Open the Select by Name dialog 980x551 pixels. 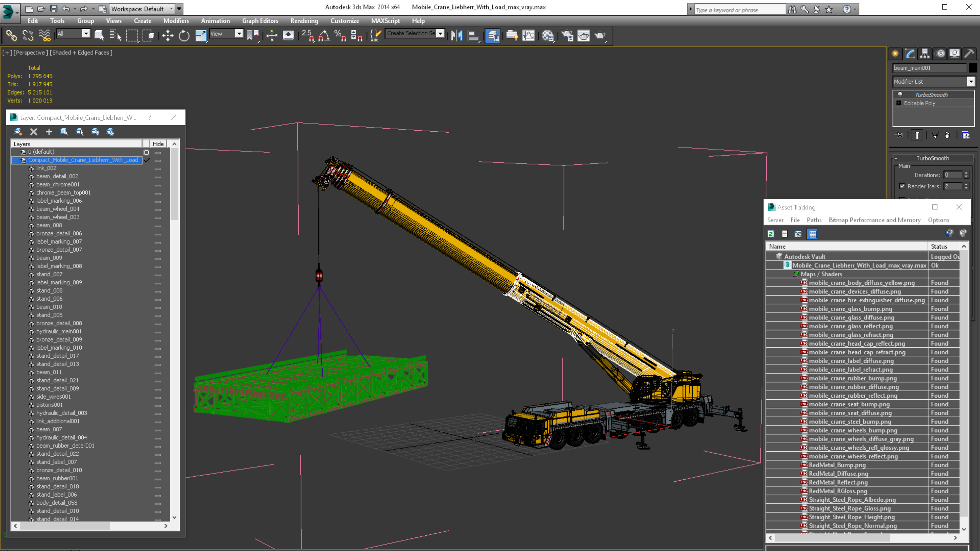(115, 35)
